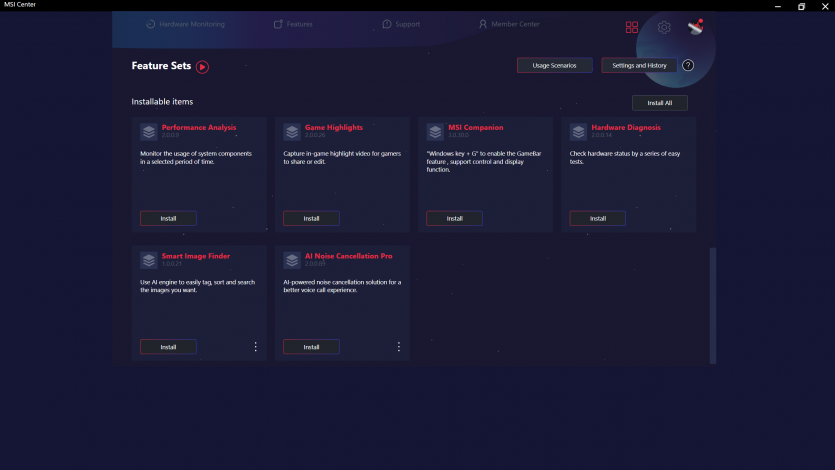Click the help question mark icon
This screenshot has width=835, height=470.
point(688,65)
